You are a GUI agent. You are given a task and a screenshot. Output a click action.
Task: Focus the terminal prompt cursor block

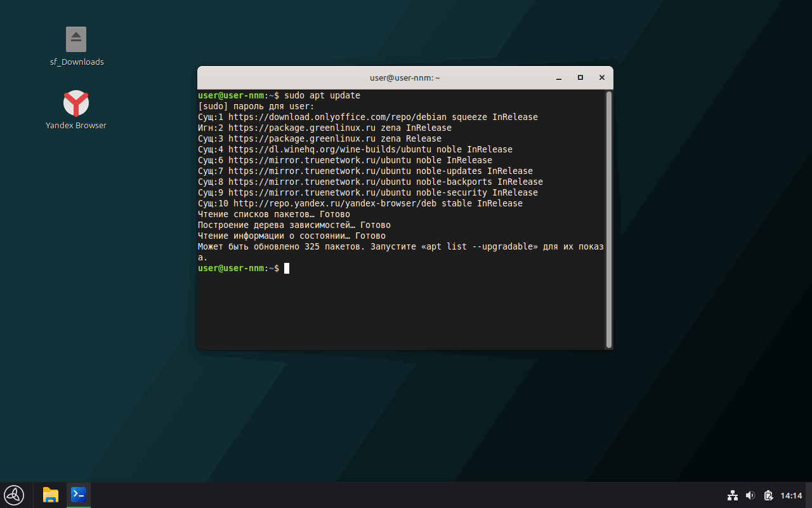tap(287, 268)
